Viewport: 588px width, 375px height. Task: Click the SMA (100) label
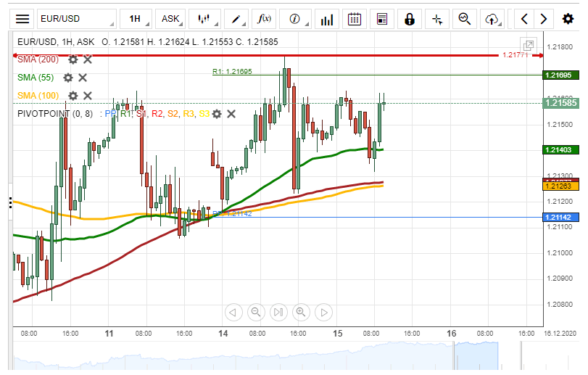[38, 96]
